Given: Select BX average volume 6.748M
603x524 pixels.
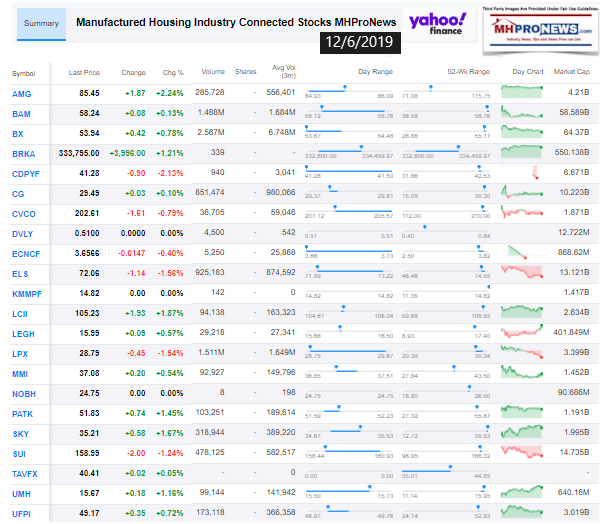Looking at the screenshot, I should click(282, 133).
